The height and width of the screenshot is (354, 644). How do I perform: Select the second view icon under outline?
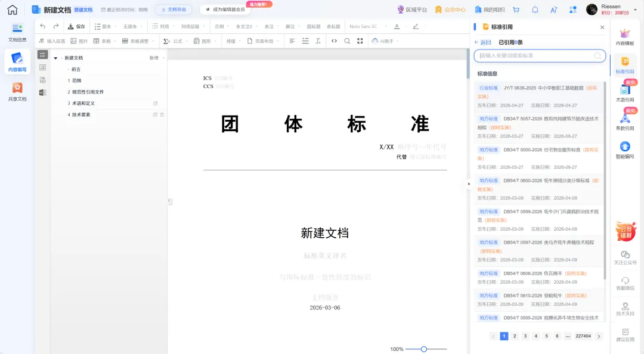coord(43,67)
